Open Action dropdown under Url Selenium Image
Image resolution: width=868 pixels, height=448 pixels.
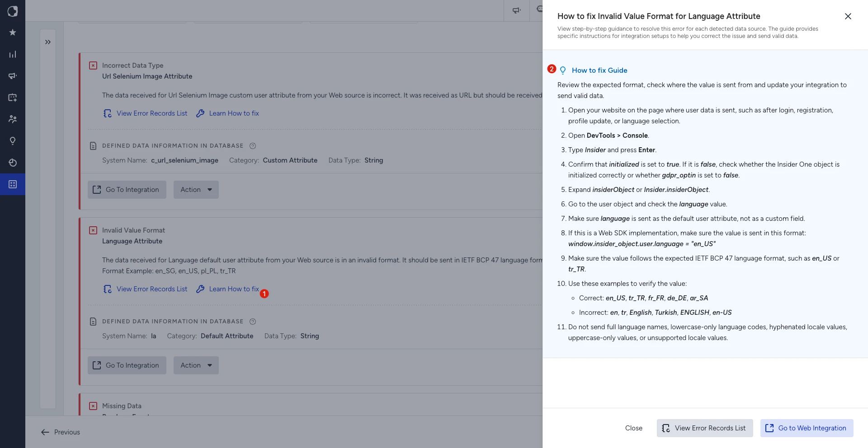196,190
